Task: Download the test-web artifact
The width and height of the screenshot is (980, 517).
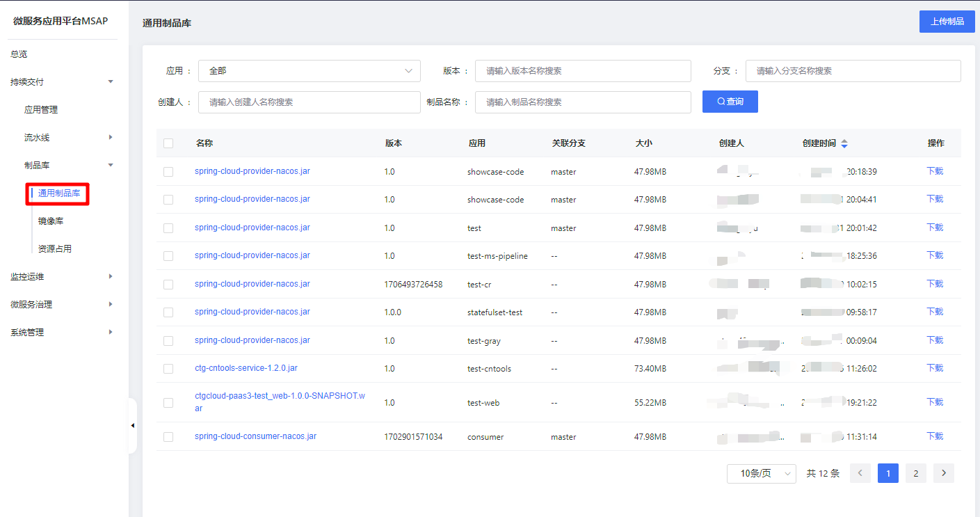Action: coord(935,402)
